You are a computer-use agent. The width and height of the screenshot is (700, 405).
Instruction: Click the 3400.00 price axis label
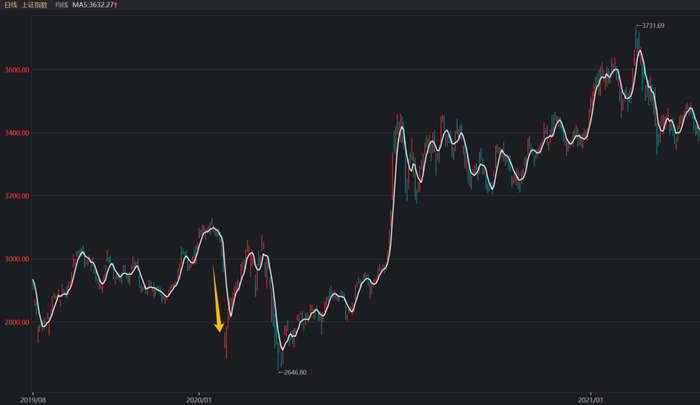[x=18, y=133]
